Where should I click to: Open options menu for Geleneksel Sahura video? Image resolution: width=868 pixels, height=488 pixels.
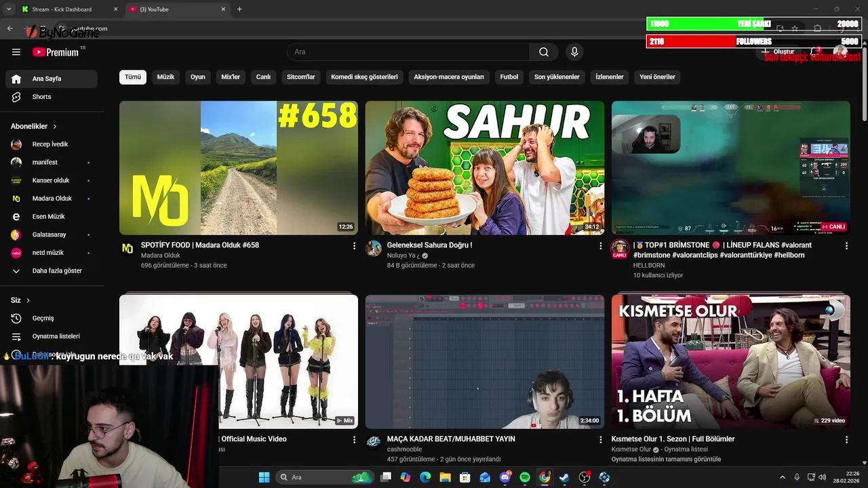600,246
